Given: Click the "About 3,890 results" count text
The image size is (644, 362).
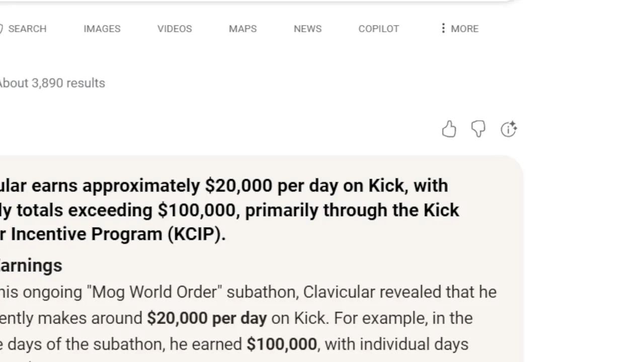Looking at the screenshot, I should pos(51,83).
